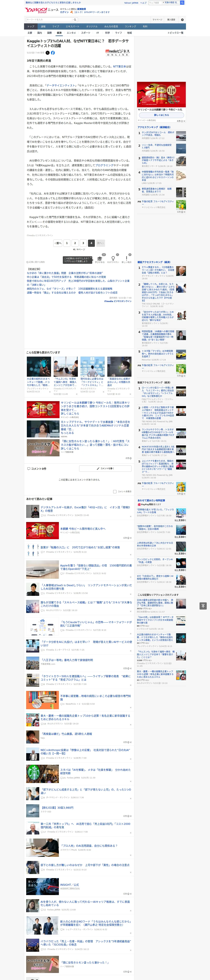Click the blue web search button
This screenshot has width=210, height=980.
pyautogui.click(x=182, y=3)
